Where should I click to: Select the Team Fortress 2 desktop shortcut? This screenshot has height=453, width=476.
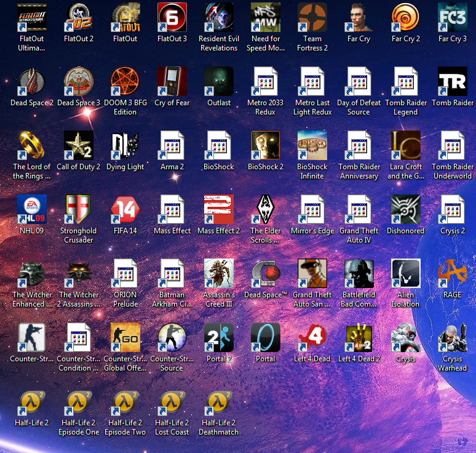point(312,18)
